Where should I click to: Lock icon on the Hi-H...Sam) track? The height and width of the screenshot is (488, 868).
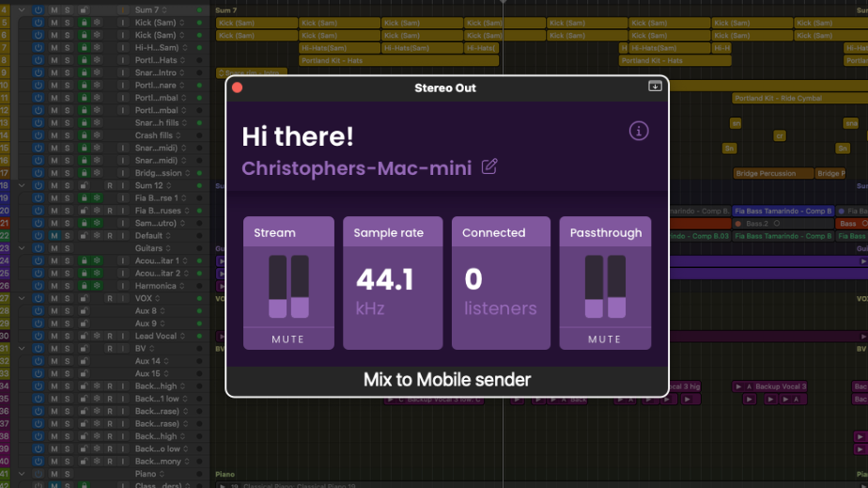(84, 48)
